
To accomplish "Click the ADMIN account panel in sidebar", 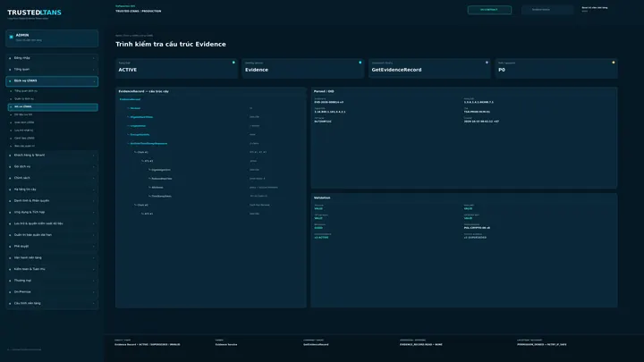I will pyautogui.click(x=52, y=38).
